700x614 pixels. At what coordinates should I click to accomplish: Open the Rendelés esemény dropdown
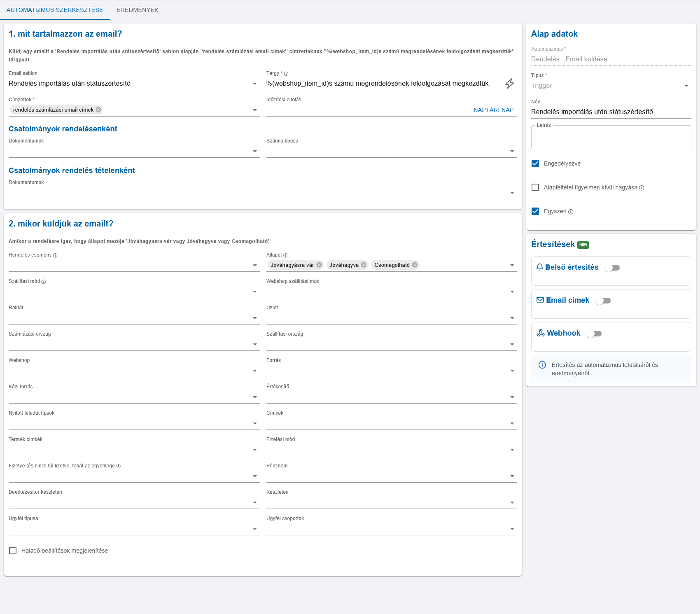134,265
